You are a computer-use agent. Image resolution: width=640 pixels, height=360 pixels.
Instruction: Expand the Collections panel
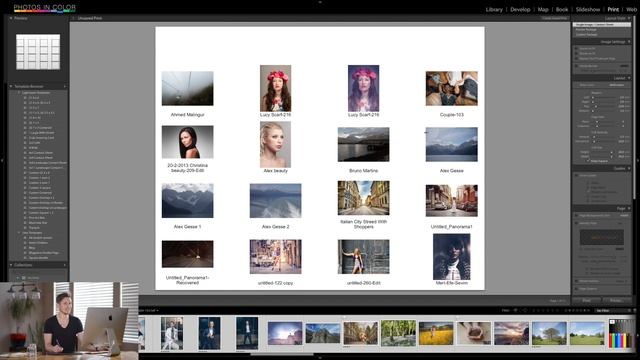[x=11, y=265]
